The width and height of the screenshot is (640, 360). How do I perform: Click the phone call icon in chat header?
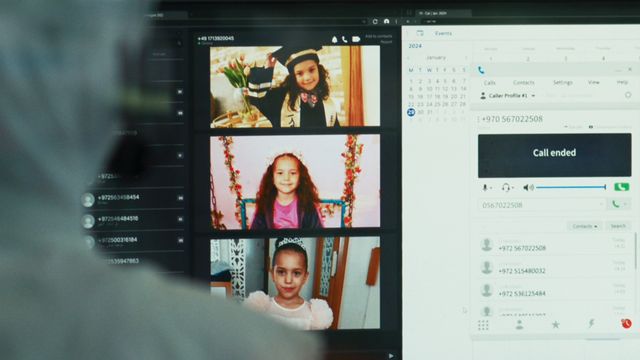(x=345, y=39)
